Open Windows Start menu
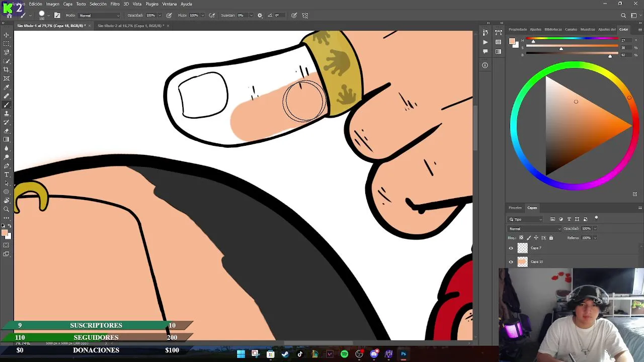 240,354
